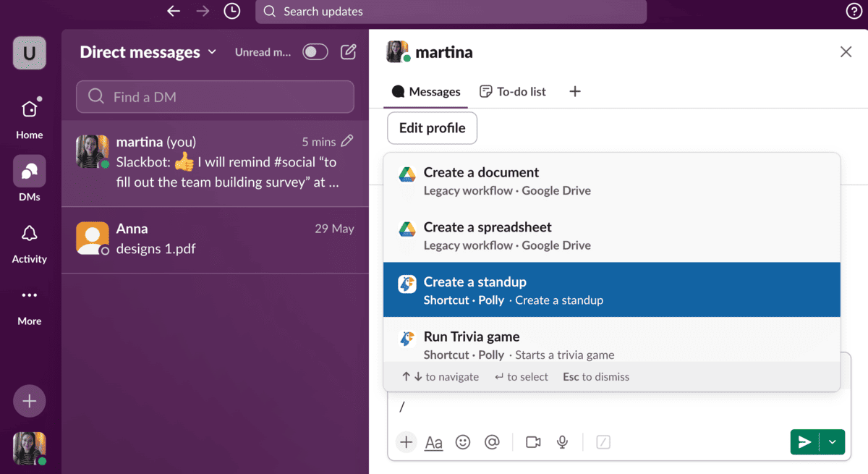
Task: Open history clock icon
Action: [x=231, y=11]
